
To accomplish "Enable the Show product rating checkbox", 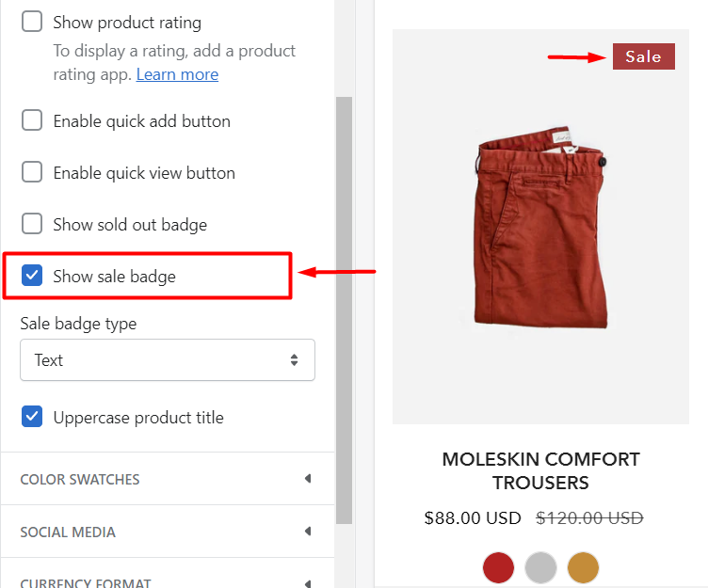I will [x=32, y=22].
